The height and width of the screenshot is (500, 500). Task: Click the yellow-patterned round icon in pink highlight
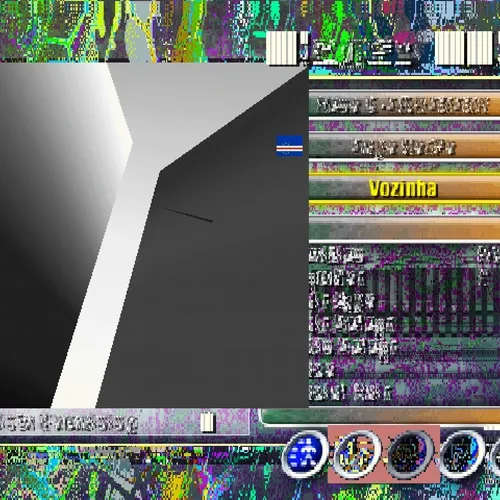coord(357,453)
